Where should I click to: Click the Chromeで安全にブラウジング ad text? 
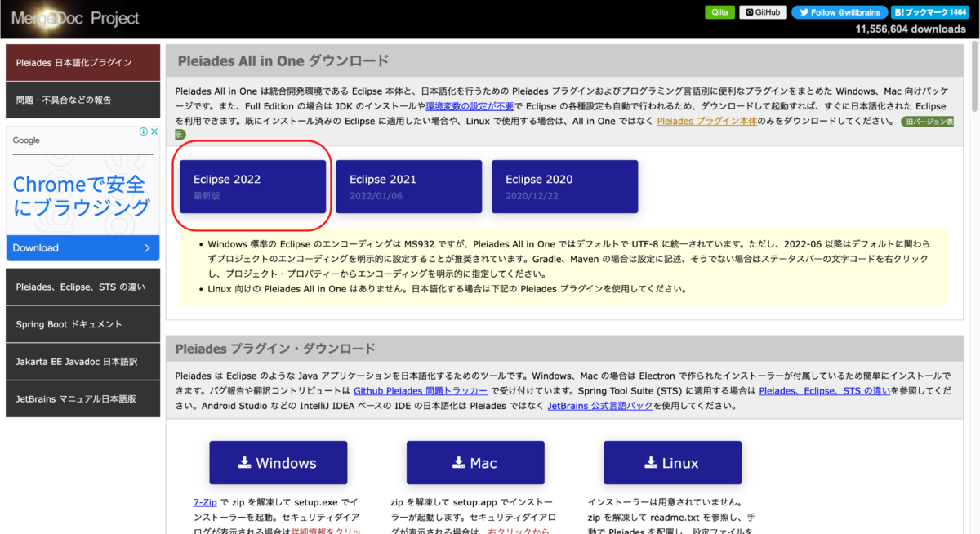(82, 195)
